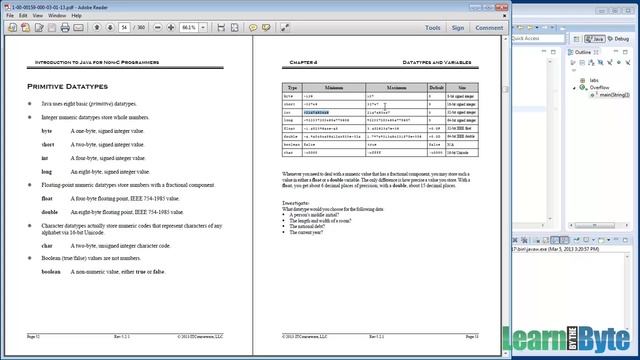Toggle Scroll Lock in Eclipse console toolbar

pyautogui.click(x=546, y=240)
